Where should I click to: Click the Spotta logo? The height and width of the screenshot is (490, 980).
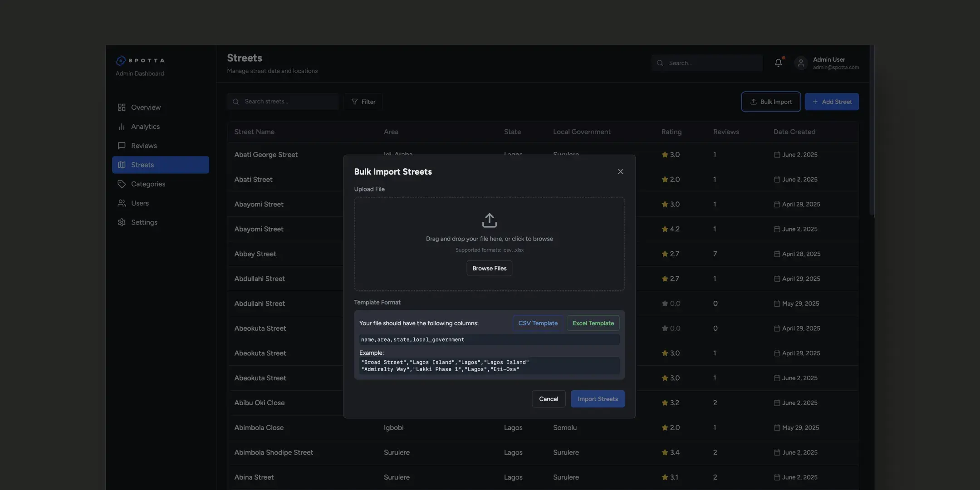coord(140,60)
